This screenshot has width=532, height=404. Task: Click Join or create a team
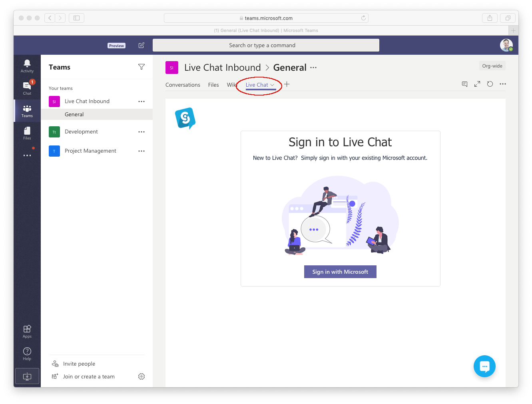pos(89,376)
